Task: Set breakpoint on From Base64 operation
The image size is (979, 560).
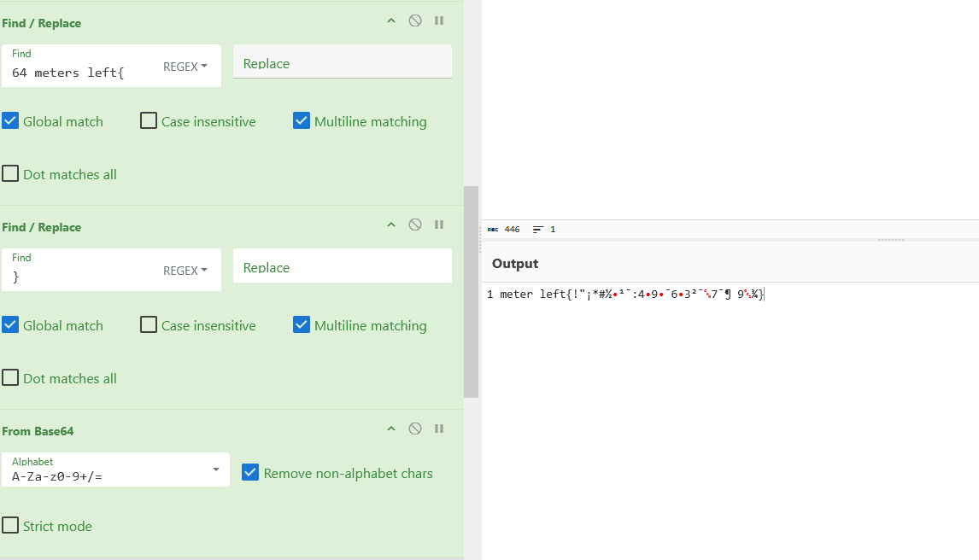Action: pos(439,429)
